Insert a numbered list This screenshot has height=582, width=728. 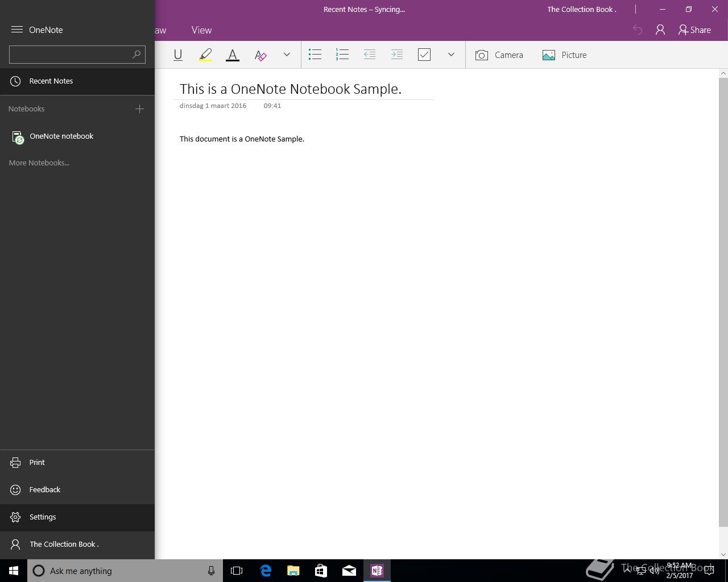point(342,55)
